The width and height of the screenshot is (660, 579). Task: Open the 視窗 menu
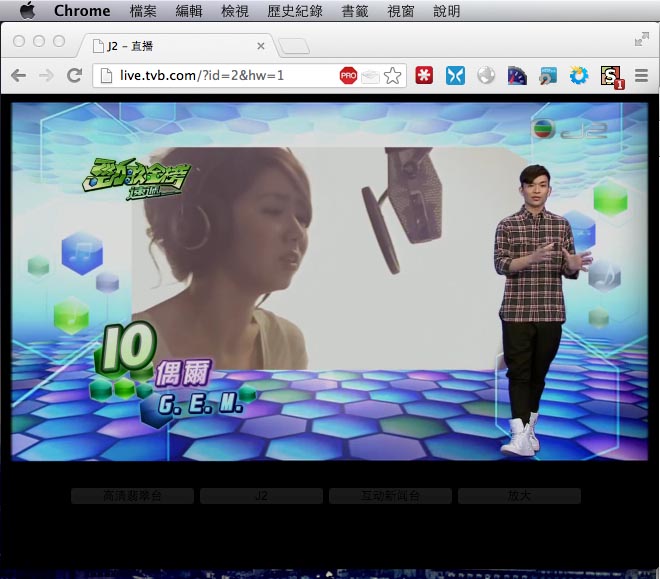pos(401,11)
